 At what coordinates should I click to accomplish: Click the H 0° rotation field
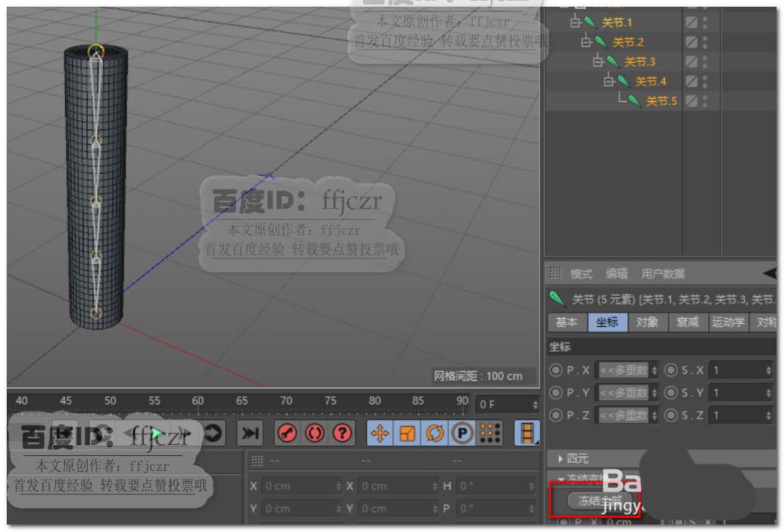pyautogui.click(x=494, y=486)
